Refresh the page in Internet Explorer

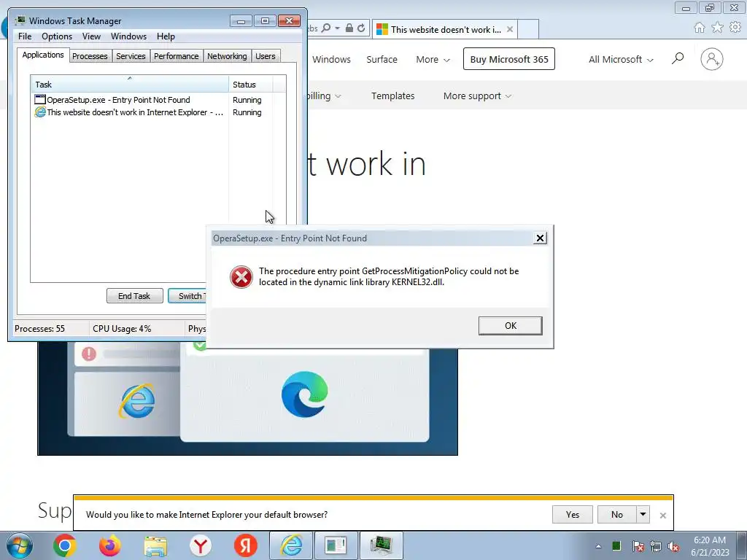click(x=361, y=28)
